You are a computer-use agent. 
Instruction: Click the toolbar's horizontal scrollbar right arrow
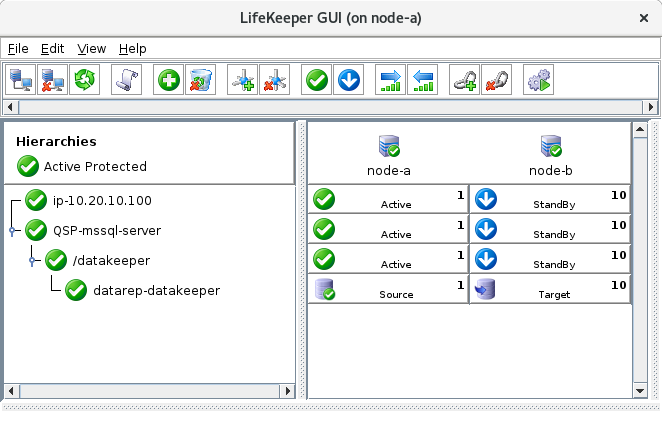(x=653, y=106)
